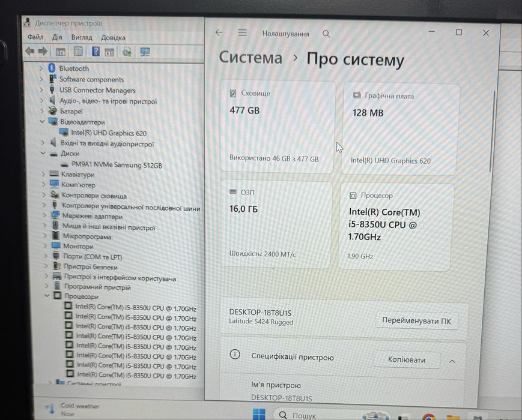Open the Графічна плата 128 MB card
Image resolution: width=522 pixels, height=420 pixels.
tap(401, 130)
